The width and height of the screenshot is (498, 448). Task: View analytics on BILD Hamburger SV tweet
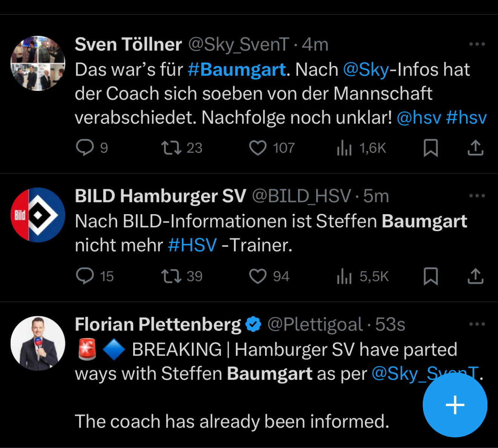(344, 276)
